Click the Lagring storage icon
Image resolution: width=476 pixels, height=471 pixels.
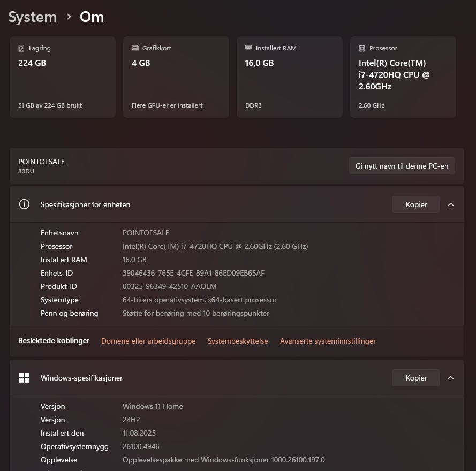[21, 48]
